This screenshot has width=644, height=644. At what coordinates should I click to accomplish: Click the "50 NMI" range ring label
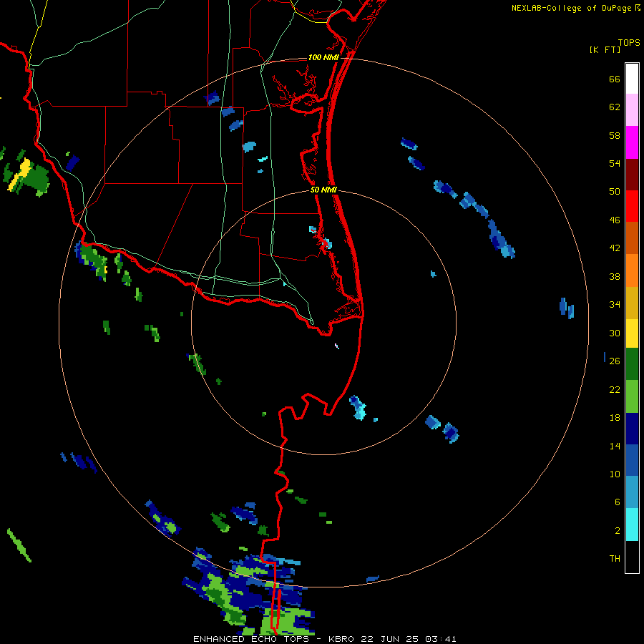(x=323, y=190)
